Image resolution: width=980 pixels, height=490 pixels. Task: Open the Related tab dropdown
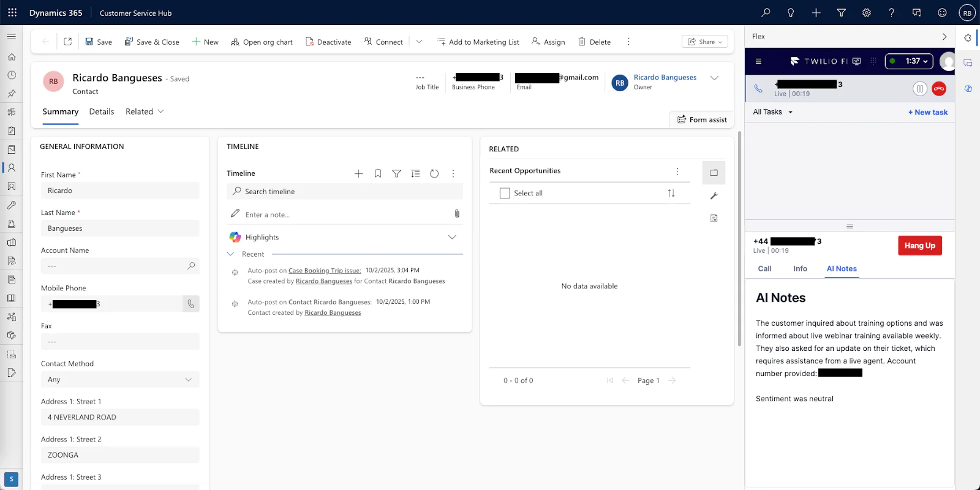point(145,111)
